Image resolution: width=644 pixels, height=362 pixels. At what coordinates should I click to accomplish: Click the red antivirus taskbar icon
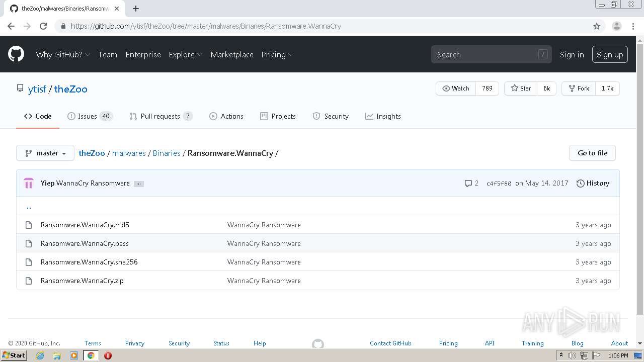(108, 355)
